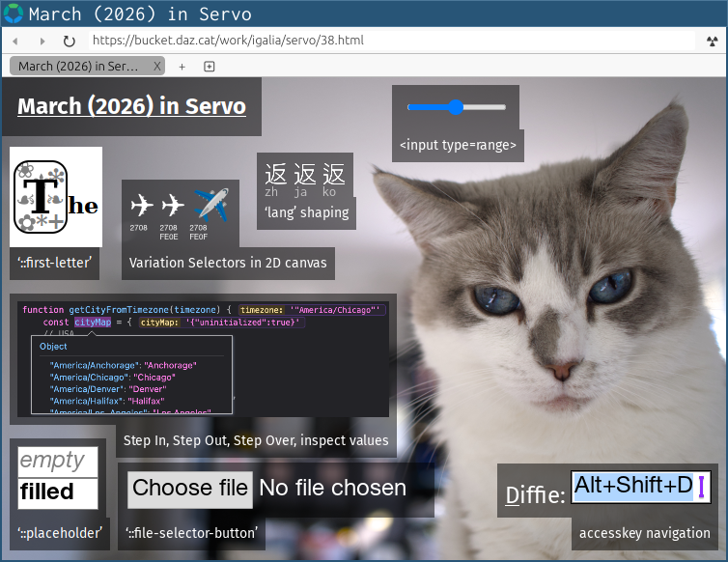This screenshot has height=562, width=728.
Task: Focus the empty placeholder input field
Action: [58, 461]
